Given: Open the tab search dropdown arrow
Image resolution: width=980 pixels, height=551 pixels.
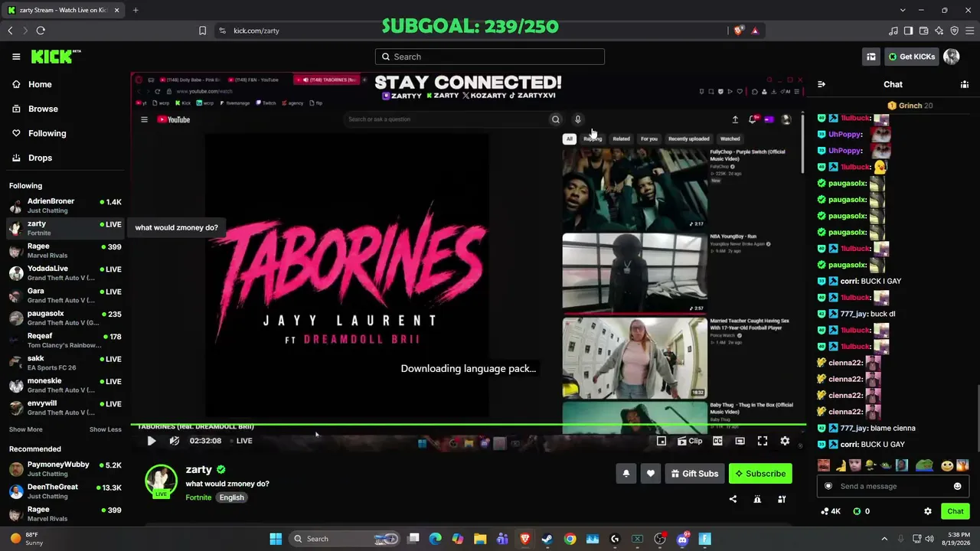Looking at the screenshot, I should click(903, 10).
